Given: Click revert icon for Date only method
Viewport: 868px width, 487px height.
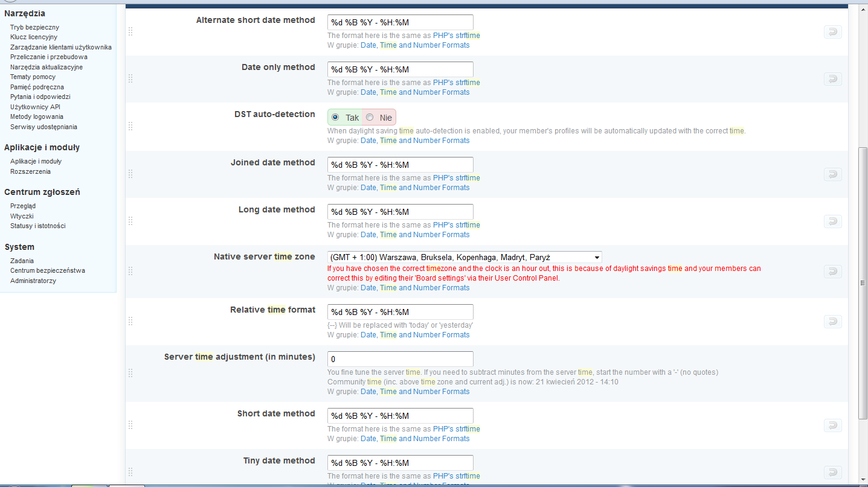Looking at the screenshot, I should pyautogui.click(x=832, y=79).
